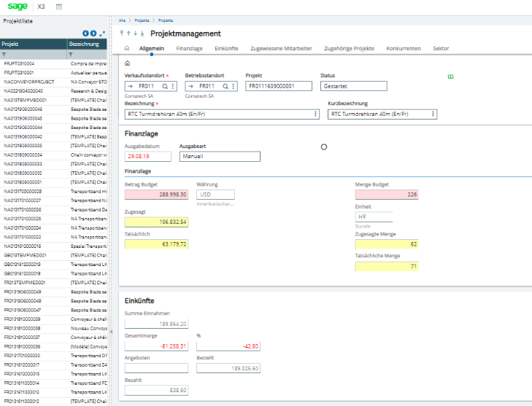The image size is (532, 406).
Task: Open the calendar icon in top bar
Action: [x=58, y=7]
